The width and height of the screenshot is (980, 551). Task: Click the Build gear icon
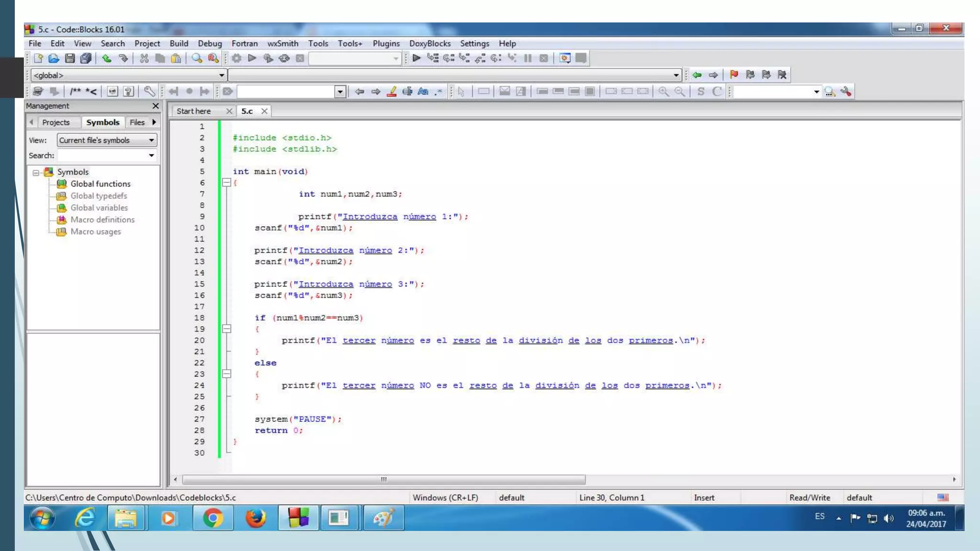236,58
